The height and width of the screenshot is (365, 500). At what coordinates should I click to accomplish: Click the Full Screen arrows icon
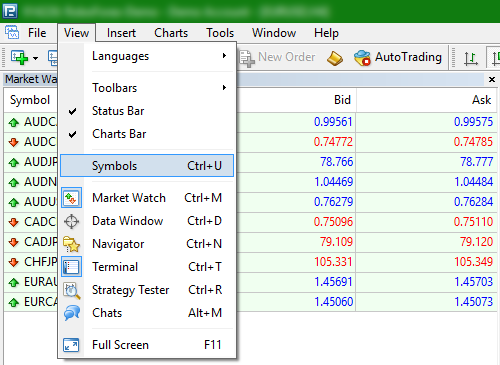(x=71, y=345)
